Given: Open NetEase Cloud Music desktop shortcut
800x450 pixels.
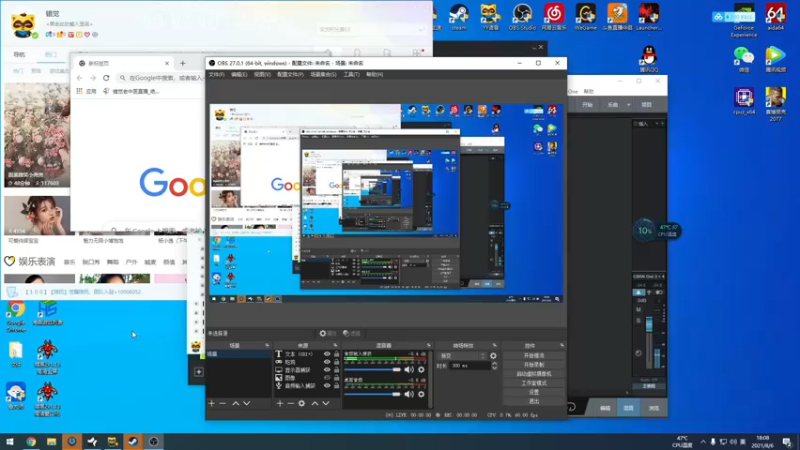Looking at the screenshot, I should point(554,17).
